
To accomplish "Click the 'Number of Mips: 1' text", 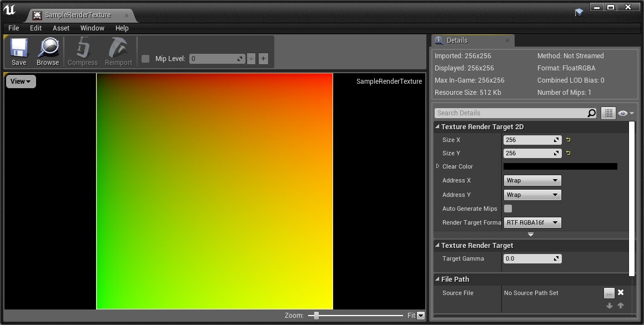I will click(x=564, y=92).
